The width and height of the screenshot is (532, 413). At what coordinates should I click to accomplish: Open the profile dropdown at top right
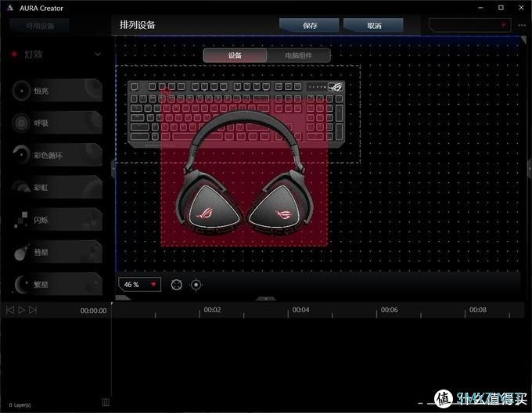[x=470, y=25]
